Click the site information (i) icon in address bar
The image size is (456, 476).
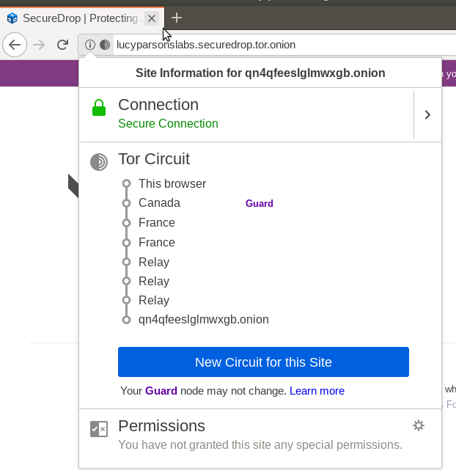click(90, 45)
